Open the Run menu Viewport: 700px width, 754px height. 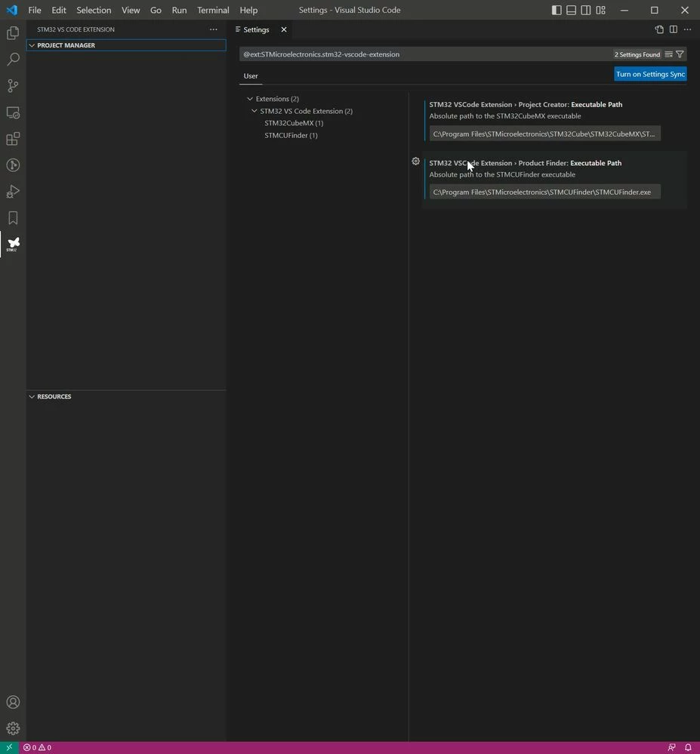pos(180,10)
